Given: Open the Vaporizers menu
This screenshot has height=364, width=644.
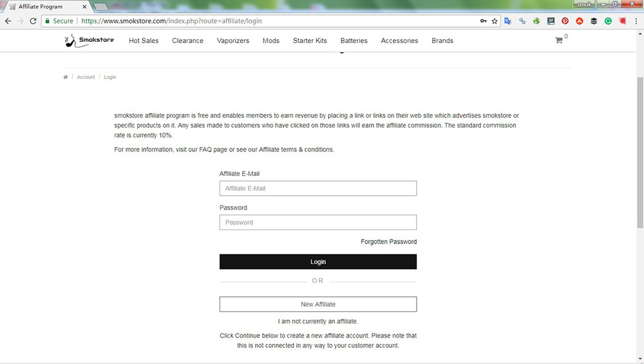Looking at the screenshot, I should tap(233, 41).
